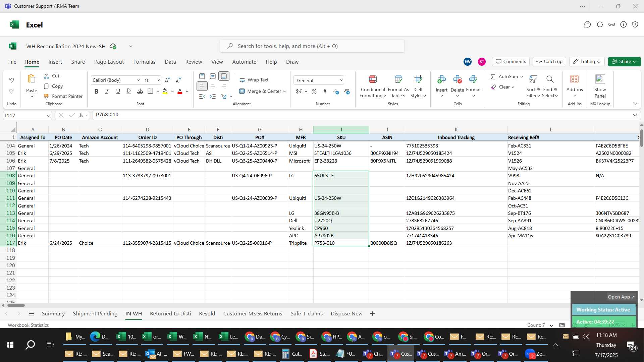Image resolution: width=644 pixels, height=362 pixels.
Task: Expand the formula bar
Action: (x=635, y=115)
